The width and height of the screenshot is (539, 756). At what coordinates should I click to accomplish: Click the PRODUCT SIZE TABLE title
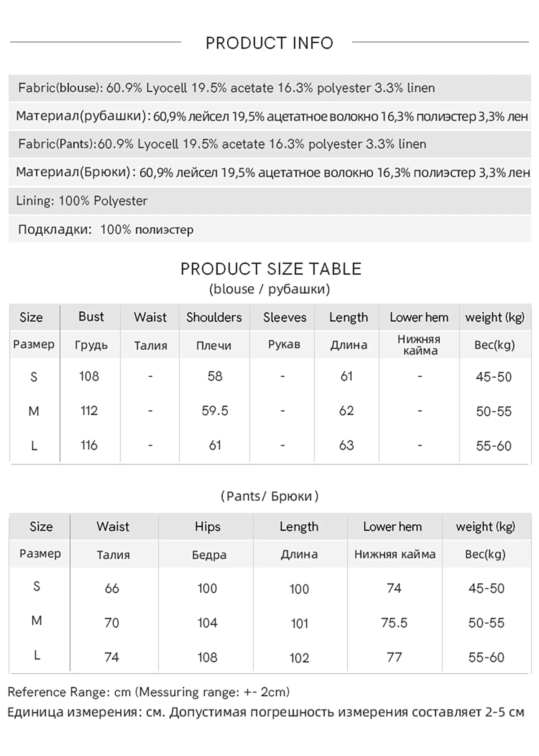tap(271, 269)
